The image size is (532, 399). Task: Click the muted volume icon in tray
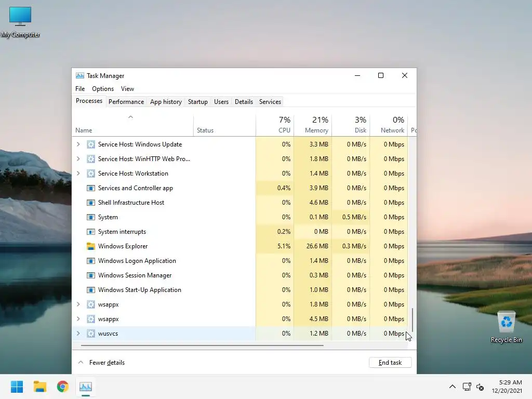tap(480, 387)
